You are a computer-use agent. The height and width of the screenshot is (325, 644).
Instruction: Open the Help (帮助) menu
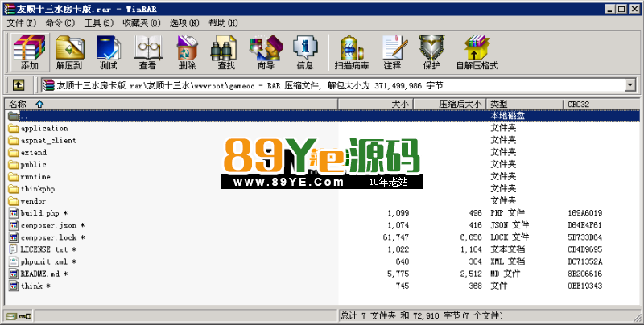[223, 23]
